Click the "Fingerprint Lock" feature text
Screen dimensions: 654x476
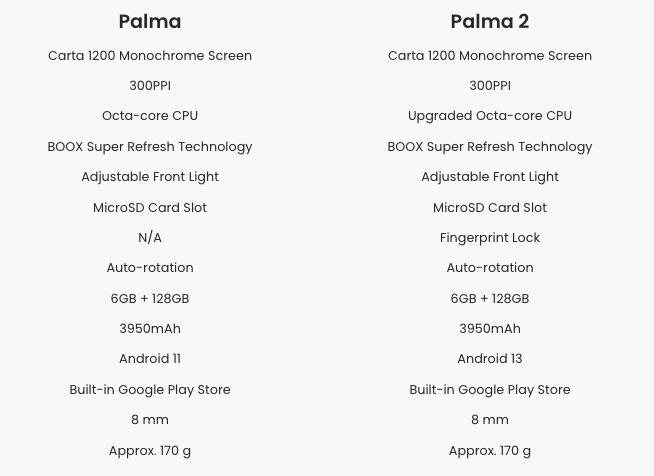click(x=490, y=238)
